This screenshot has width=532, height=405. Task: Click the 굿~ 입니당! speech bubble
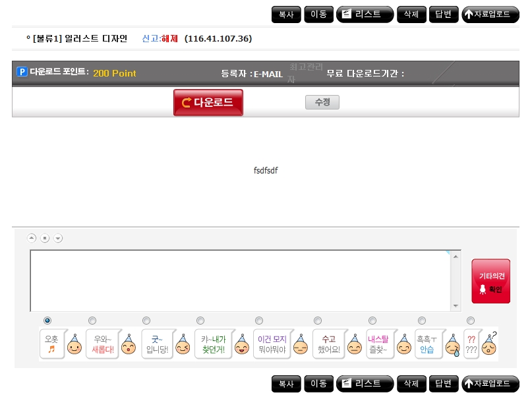tap(158, 344)
